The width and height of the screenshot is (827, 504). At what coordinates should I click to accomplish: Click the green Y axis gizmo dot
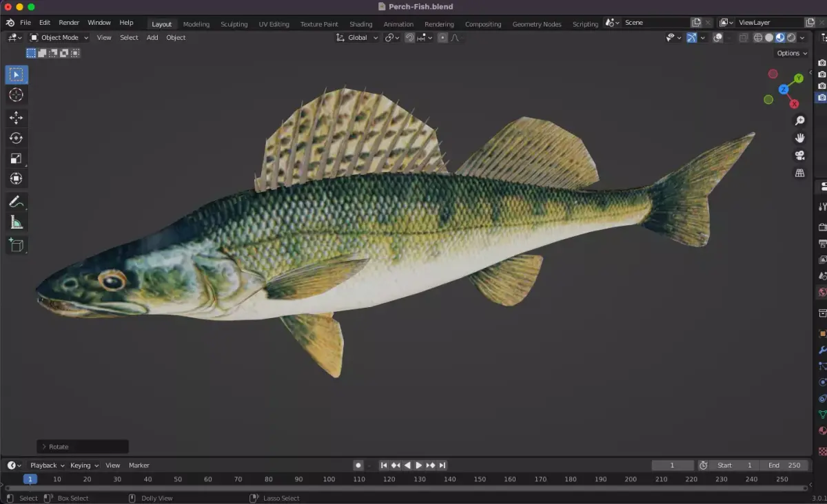(x=799, y=78)
